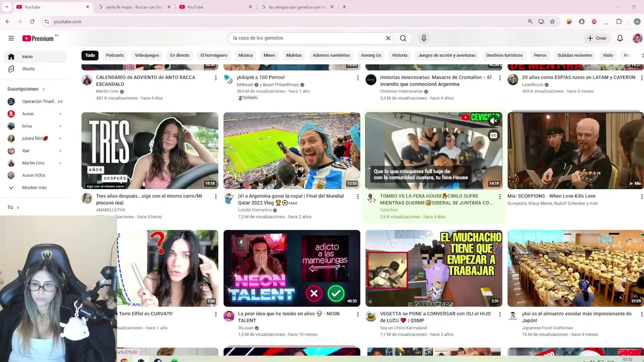Open a new browser tab
This screenshot has width=644, height=362.
[344, 7]
